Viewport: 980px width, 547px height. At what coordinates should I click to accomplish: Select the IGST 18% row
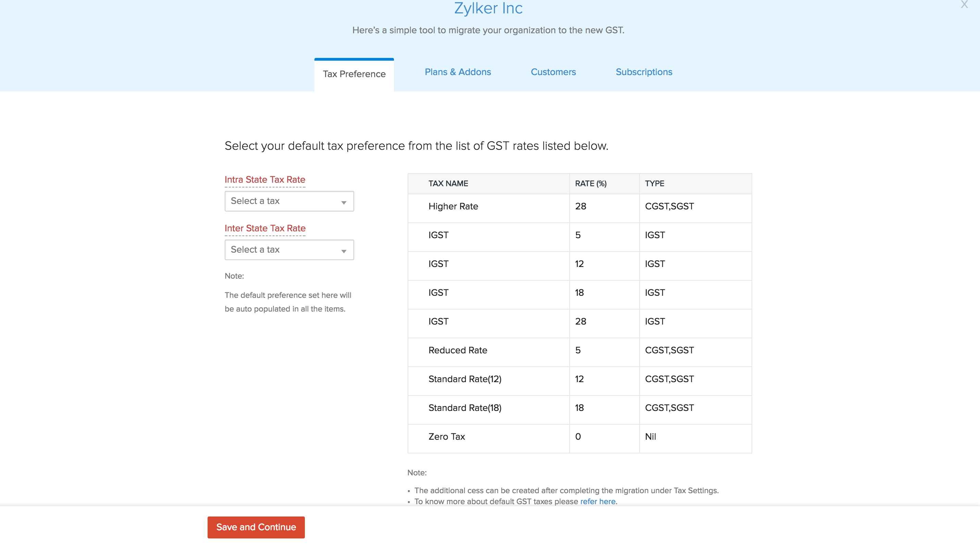[x=488, y=293]
